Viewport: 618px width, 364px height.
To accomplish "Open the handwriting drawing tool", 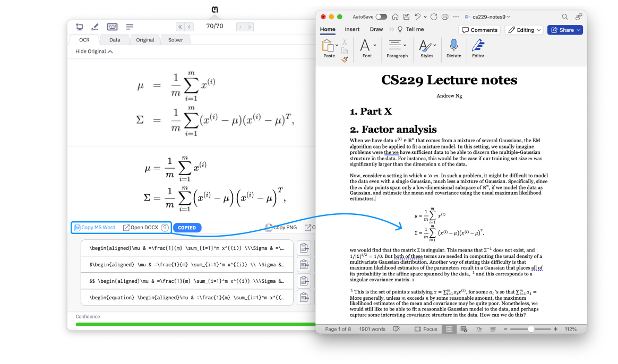I will (x=95, y=26).
